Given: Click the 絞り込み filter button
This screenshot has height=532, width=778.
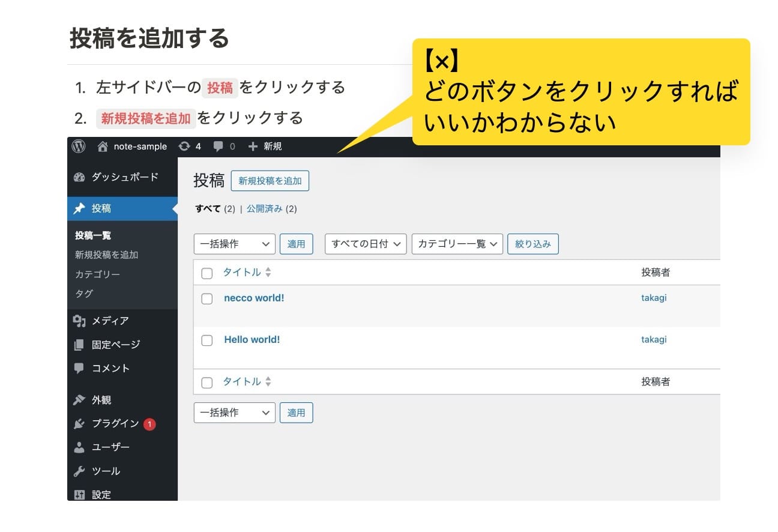Looking at the screenshot, I should pos(533,244).
